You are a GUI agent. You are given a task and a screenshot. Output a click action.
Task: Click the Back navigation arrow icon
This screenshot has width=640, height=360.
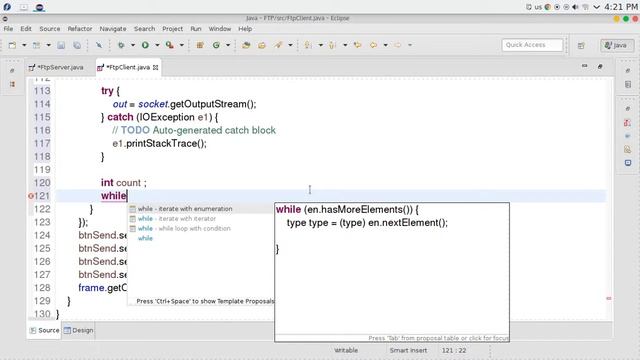pos(373,45)
